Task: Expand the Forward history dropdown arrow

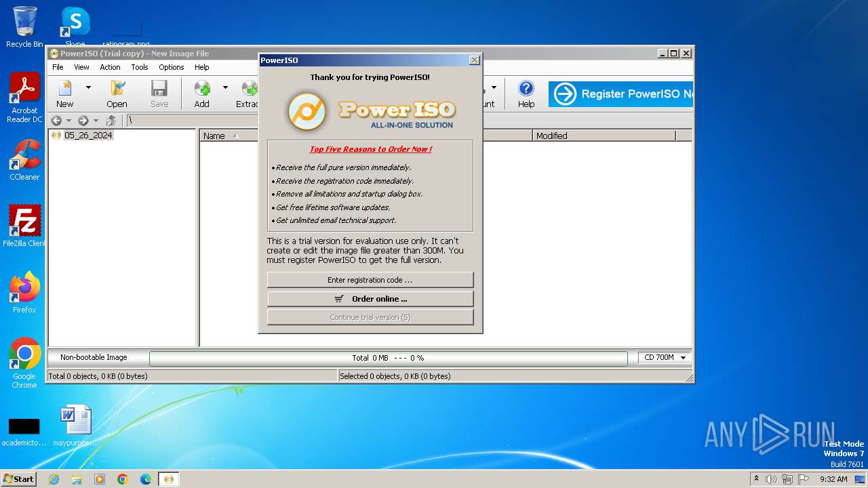Action: pos(96,121)
